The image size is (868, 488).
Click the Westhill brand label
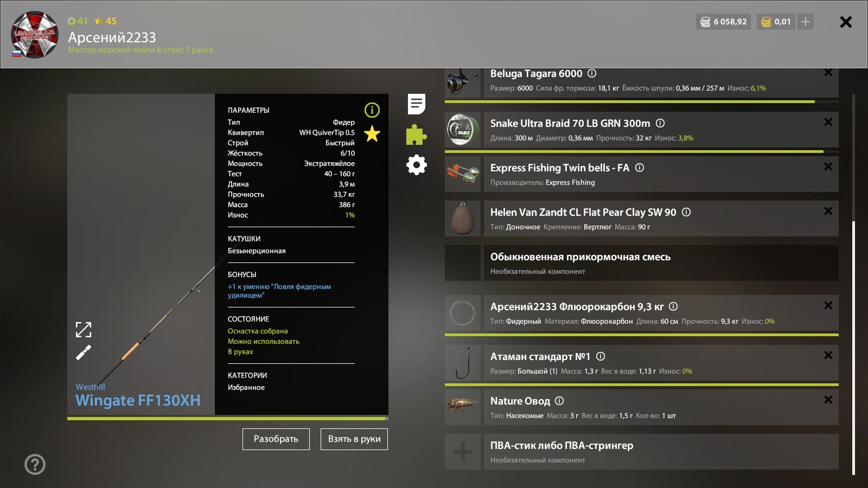click(x=91, y=387)
